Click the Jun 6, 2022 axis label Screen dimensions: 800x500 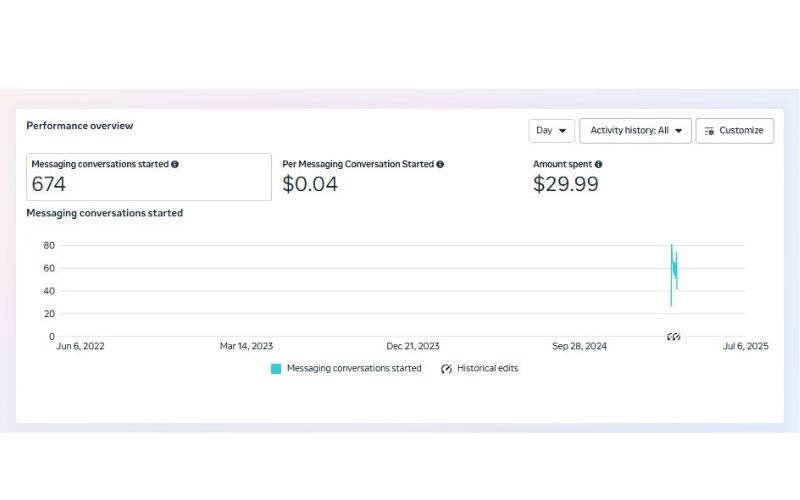pyautogui.click(x=80, y=346)
